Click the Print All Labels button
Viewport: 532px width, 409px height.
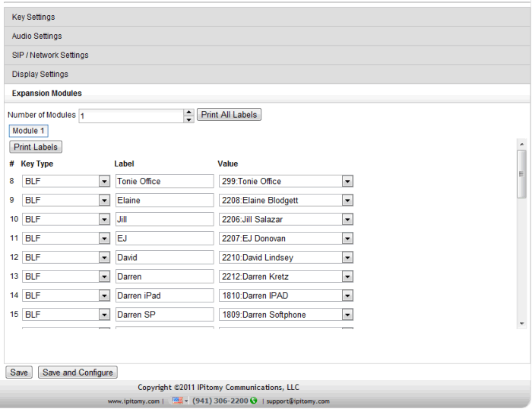coord(229,115)
